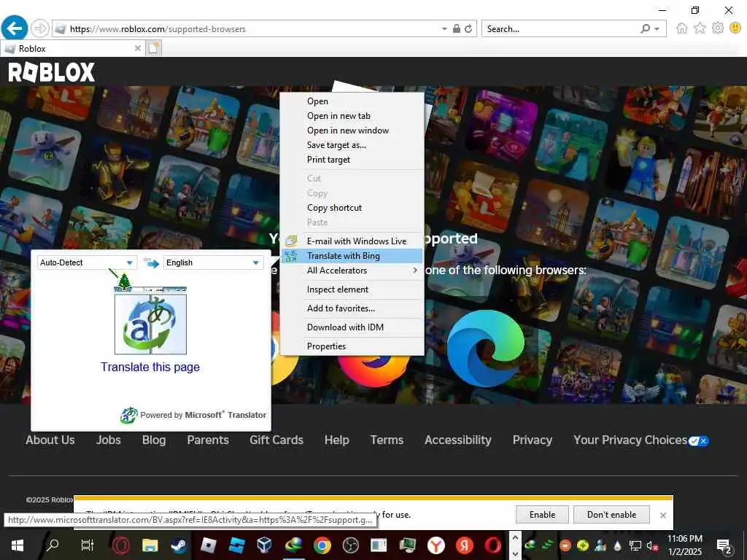The height and width of the screenshot is (560, 747).
Task: Open a new tab with the blank tab button
Action: pos(153,48)
